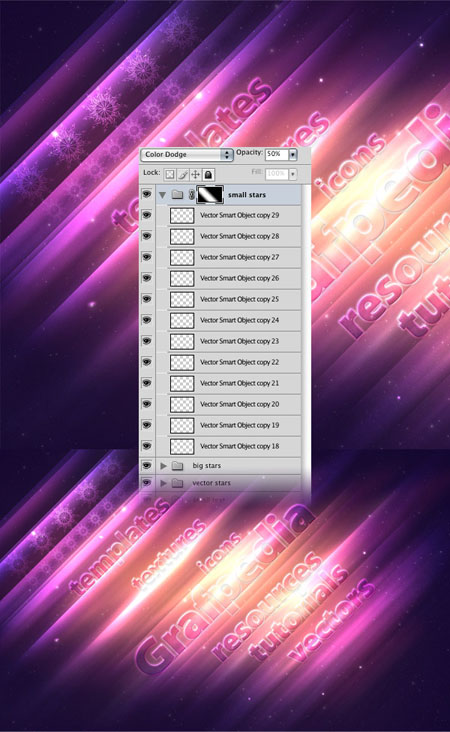This screenshot has height=732, width=450.
Task: Expand the big stars group
Action: [x=163, y=466]
